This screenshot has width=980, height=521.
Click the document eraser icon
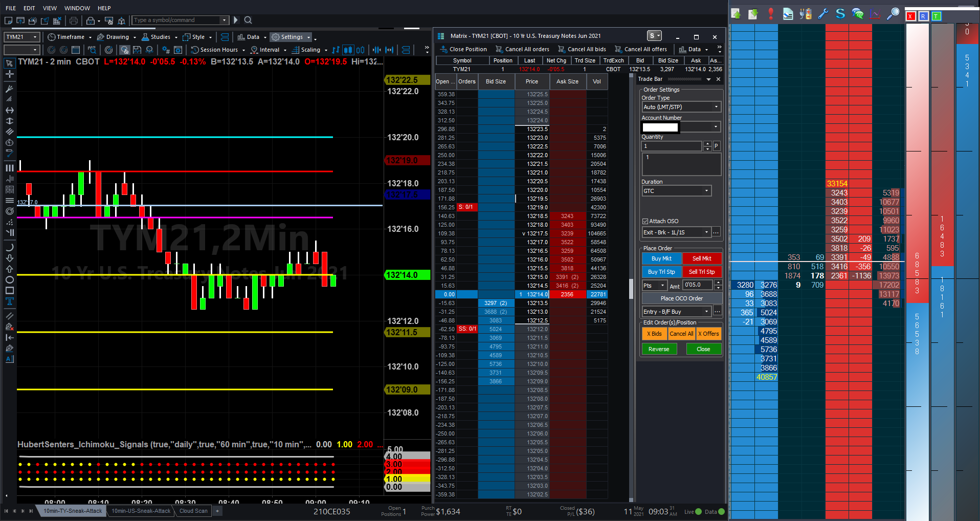[788, 14]
